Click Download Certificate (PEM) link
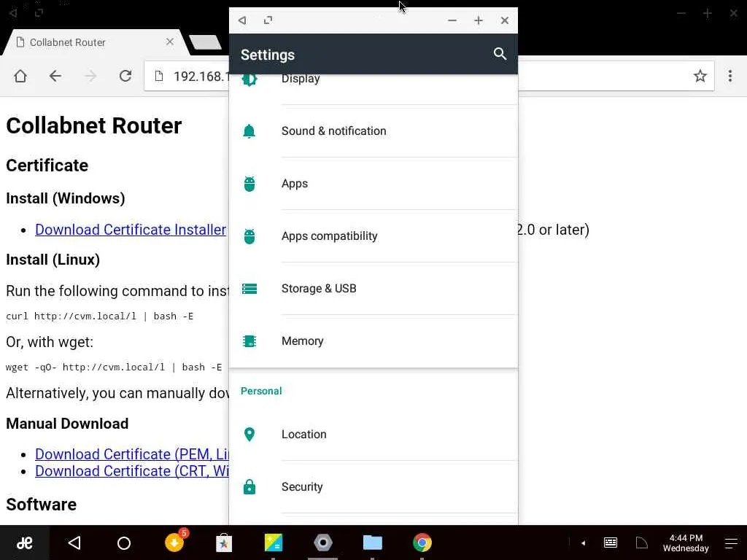The height and width of the screenshot is (560, 747). [x=132, y=454]
